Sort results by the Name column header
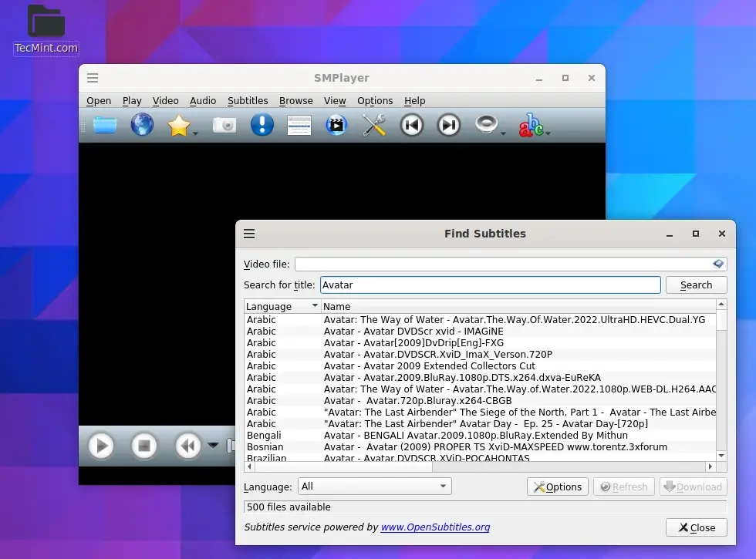Viewport: 756px width, 559px height. pyautogui.click(x=518, y=307)
